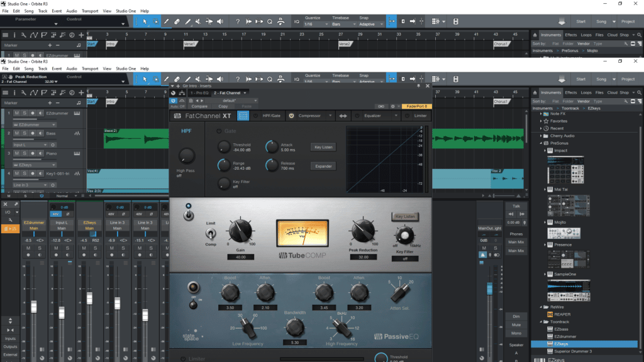Select the Arrow tool in front window toolbar
This screenshot has width=644, height=362.
pos(145,79)
